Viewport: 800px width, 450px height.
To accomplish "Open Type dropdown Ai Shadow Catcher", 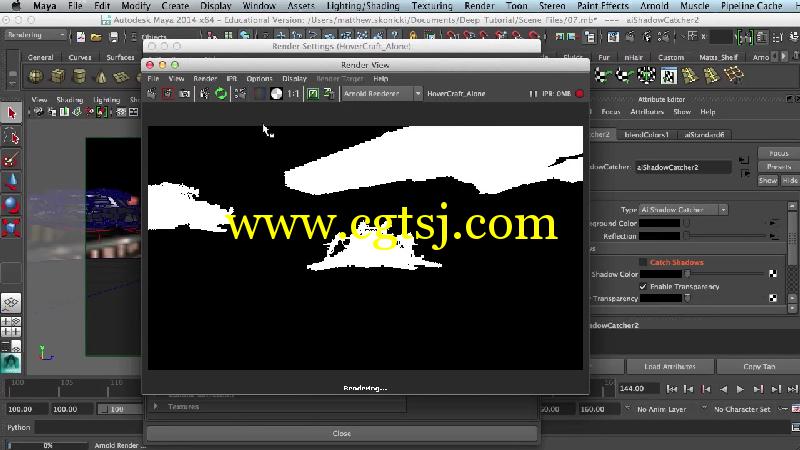I will point(683,210).
